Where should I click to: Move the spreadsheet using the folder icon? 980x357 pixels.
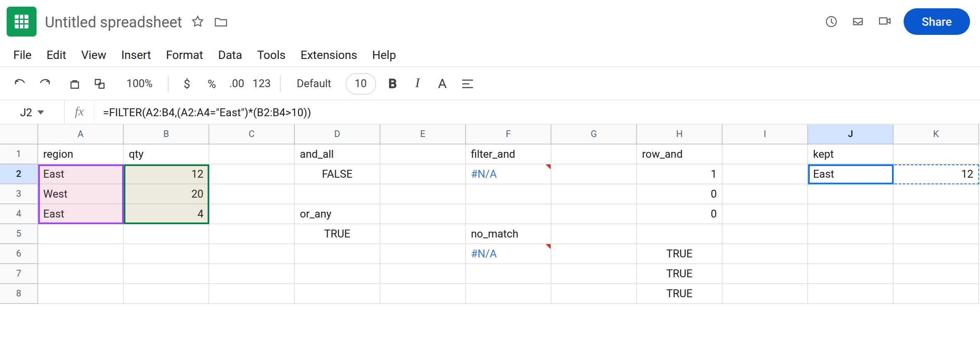221,22
